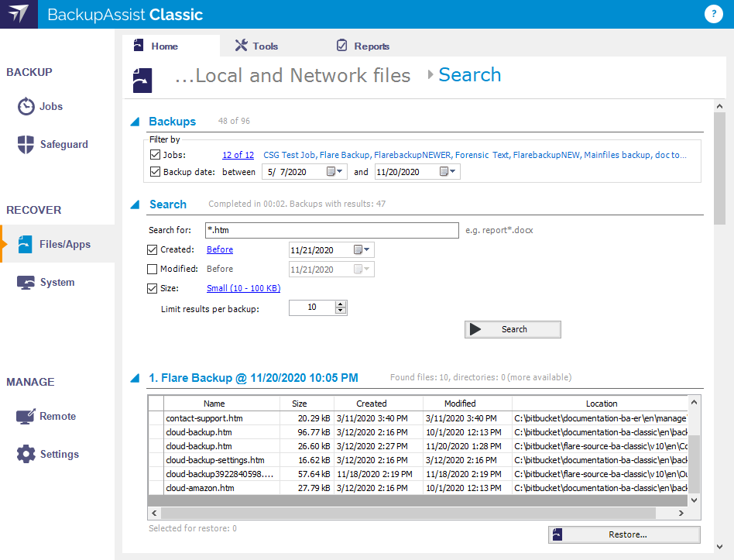
Task: Click the Restore... button
Action: pos(624,534)
